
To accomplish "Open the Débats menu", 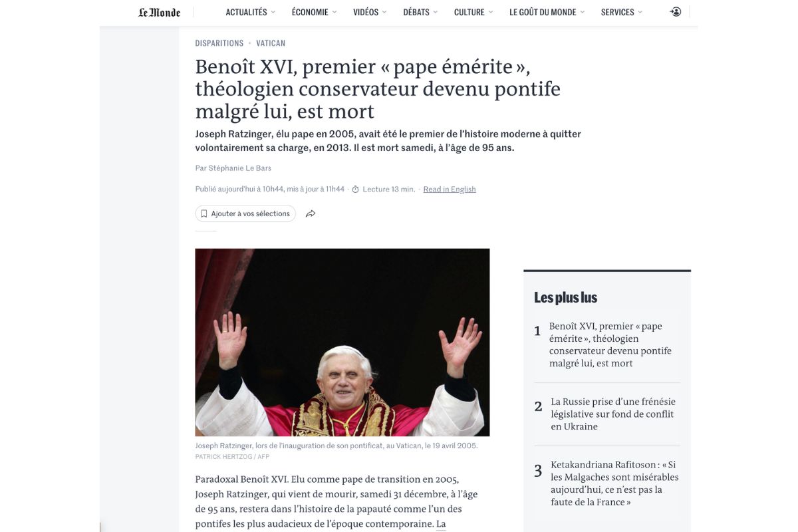I will point(420,12).
